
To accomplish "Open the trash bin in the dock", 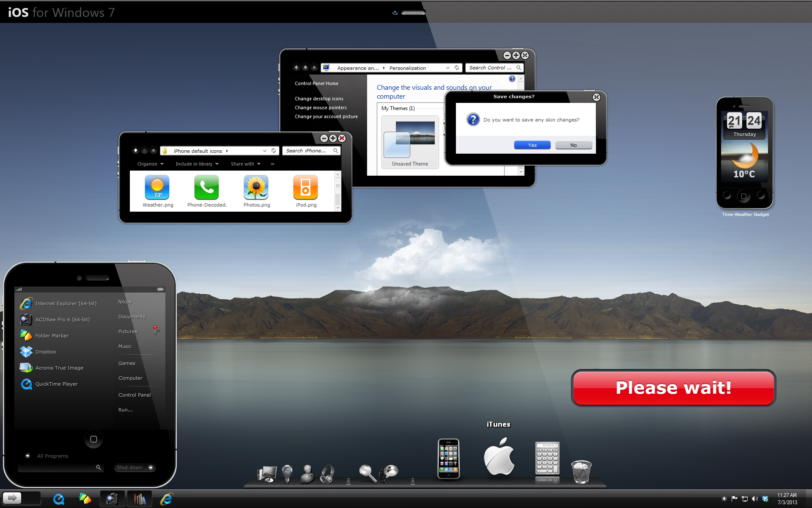I will [582, 472].
